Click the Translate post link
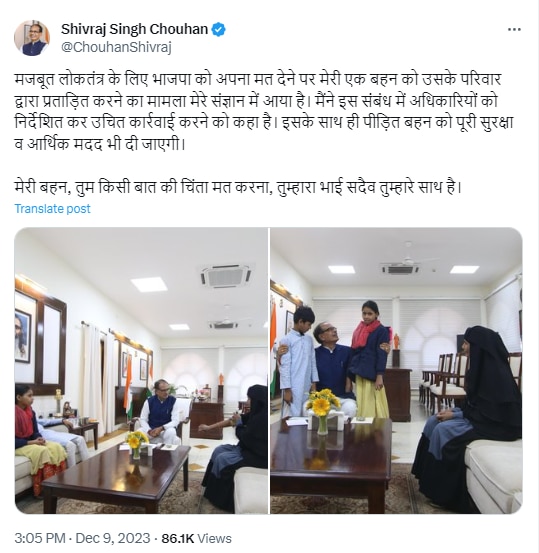Screen dimensions: 539x553 coord(53,209)
